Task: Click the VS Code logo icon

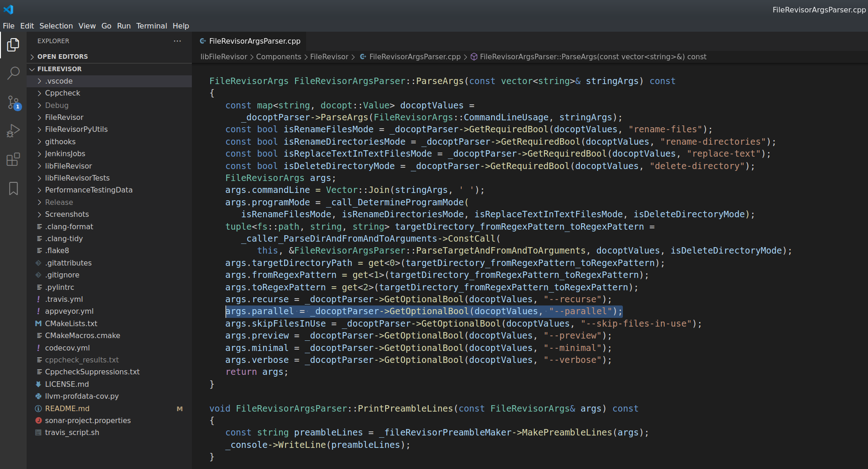Action: 8,9
